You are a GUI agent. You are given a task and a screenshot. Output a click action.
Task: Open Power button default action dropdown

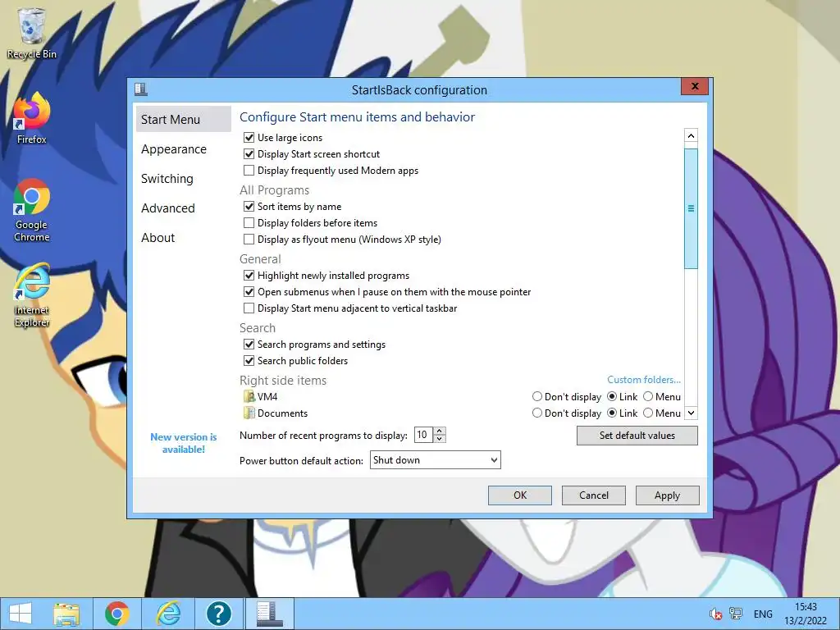[435, 460]
